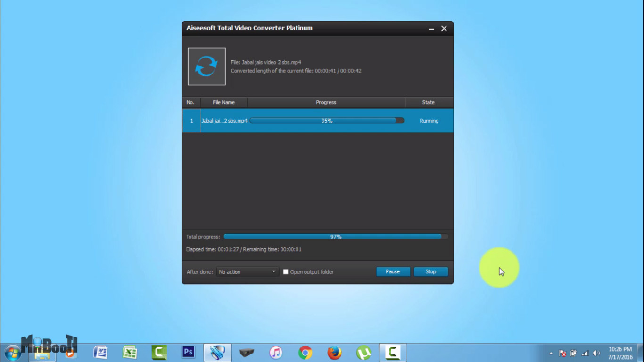Image resolution: width=644 pixels, height=362 pixels.
Task: Click the Running state cell
Action: coord(429,121)
